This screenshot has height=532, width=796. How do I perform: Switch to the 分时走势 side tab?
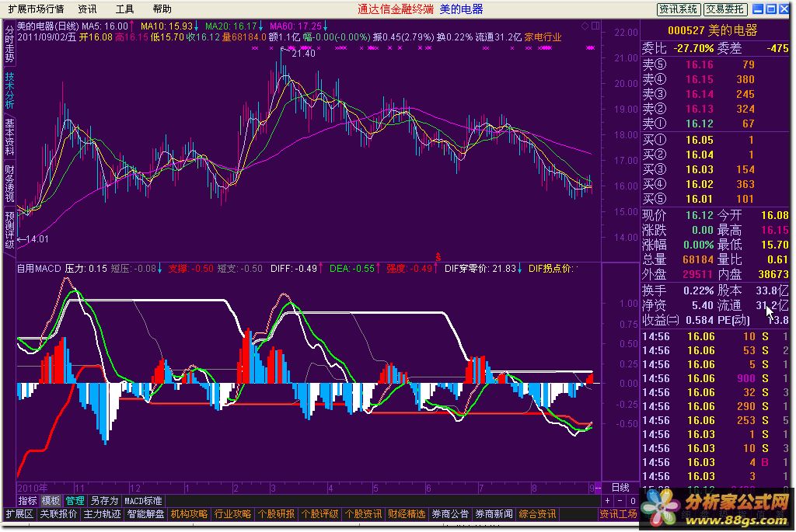[9, 44]
